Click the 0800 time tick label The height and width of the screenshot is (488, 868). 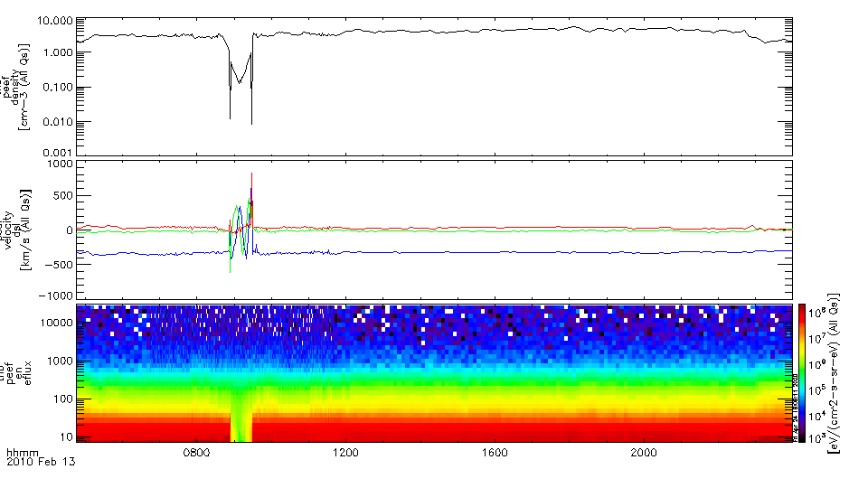196,451
